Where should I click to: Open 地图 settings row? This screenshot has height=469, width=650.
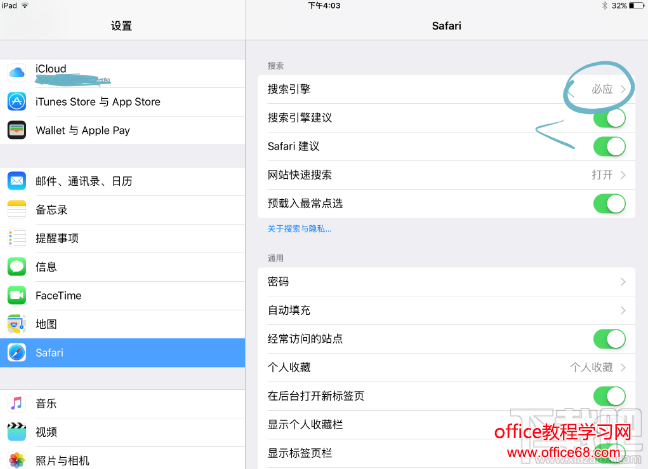tap(123, 324)
